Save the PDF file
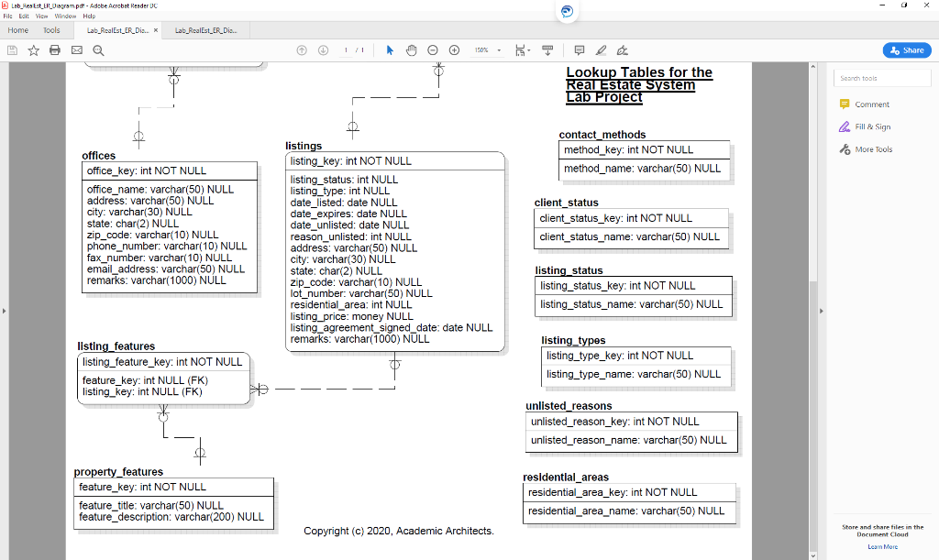This screenshot has width=939, height=560. pos(10,50)
